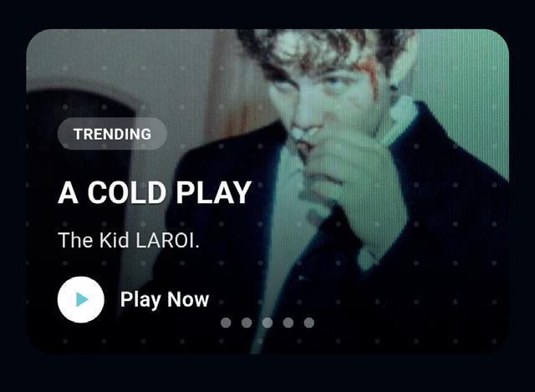The width and height of the screenshot is (535, 392).
Task: Select the first carousel pagination dot
Action: pos(226,323)
